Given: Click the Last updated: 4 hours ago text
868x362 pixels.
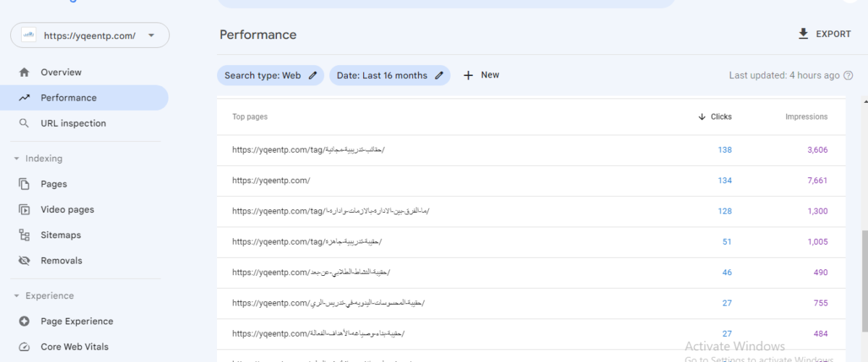Looking at the screenshot, I should [x=784, y=75].
